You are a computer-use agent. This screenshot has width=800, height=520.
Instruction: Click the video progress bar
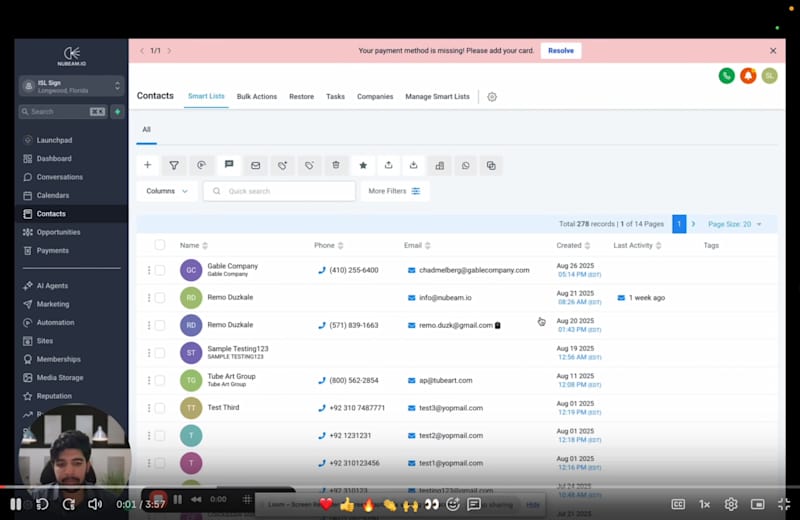400,487
